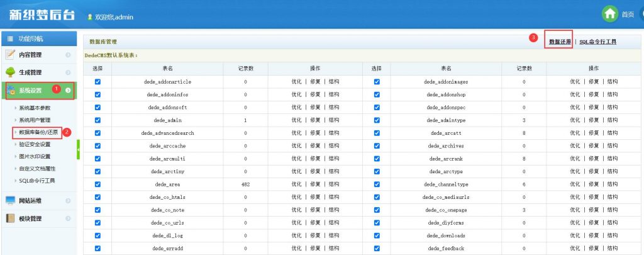Collapse the 系统设置 menu arrow

(68, 90)
